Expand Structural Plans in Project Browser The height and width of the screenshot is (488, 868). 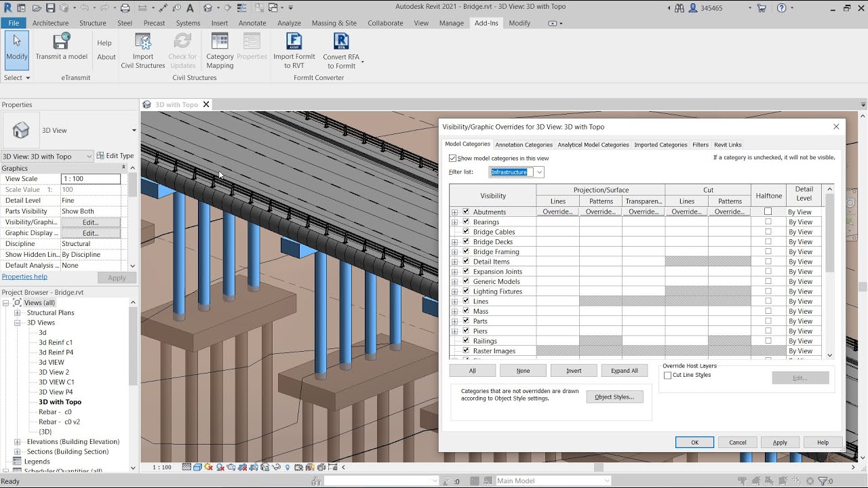(x=18, y=313)
